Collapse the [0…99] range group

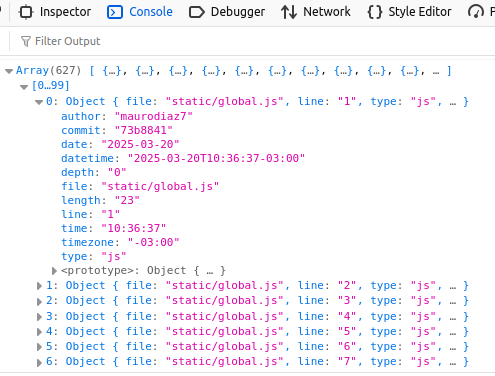24,87
